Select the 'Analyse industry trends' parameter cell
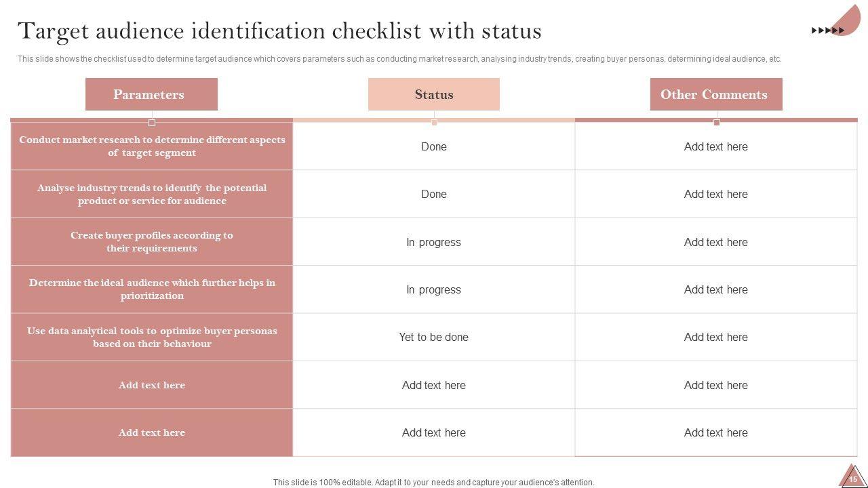The width and height of the screenshot is (868, 488). [x=152, y=195]
